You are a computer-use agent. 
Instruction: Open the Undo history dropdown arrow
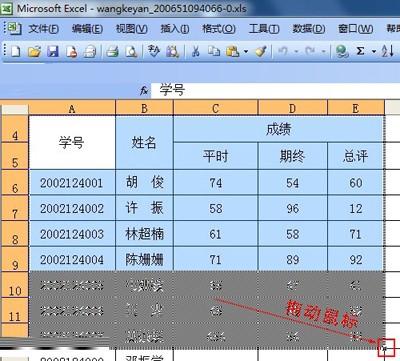pyautogui.click(x=296, y=52)
